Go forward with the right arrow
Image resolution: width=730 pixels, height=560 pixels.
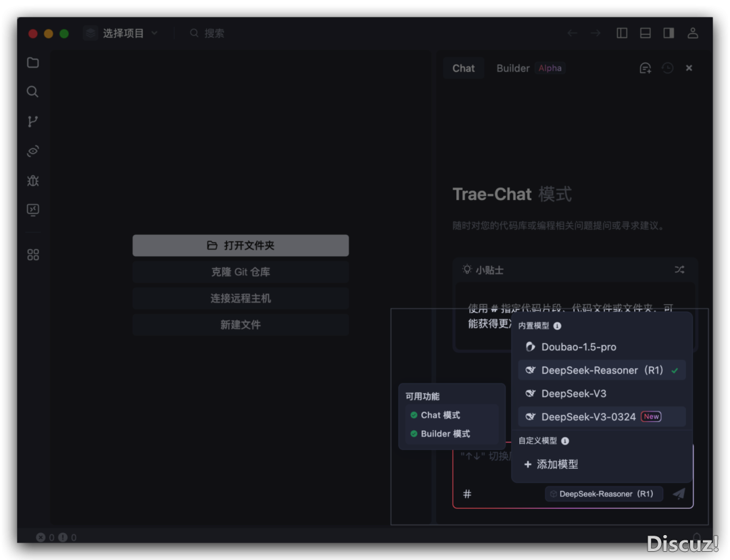[595, 33]
